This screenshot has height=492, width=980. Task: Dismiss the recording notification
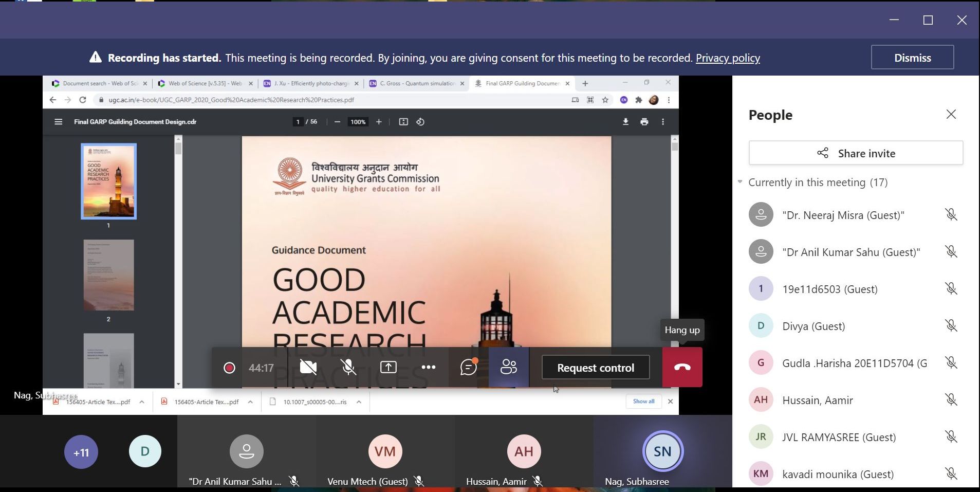(912, 58)
